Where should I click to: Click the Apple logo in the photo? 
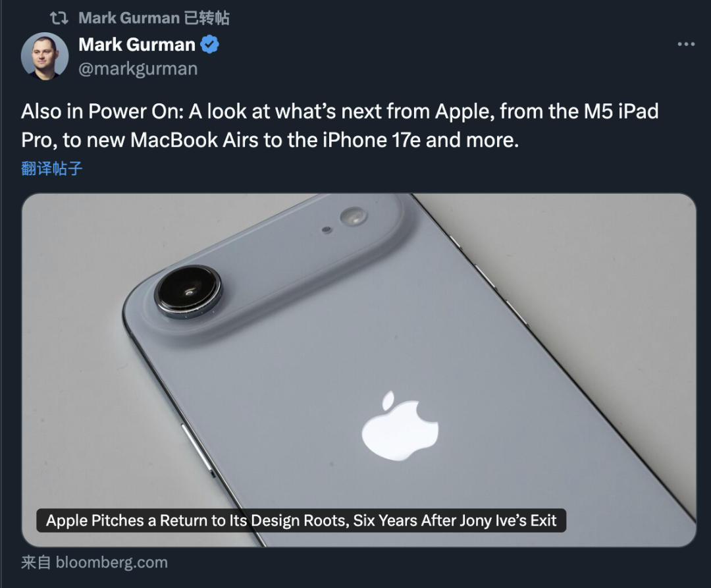click(x=400, y=426)
